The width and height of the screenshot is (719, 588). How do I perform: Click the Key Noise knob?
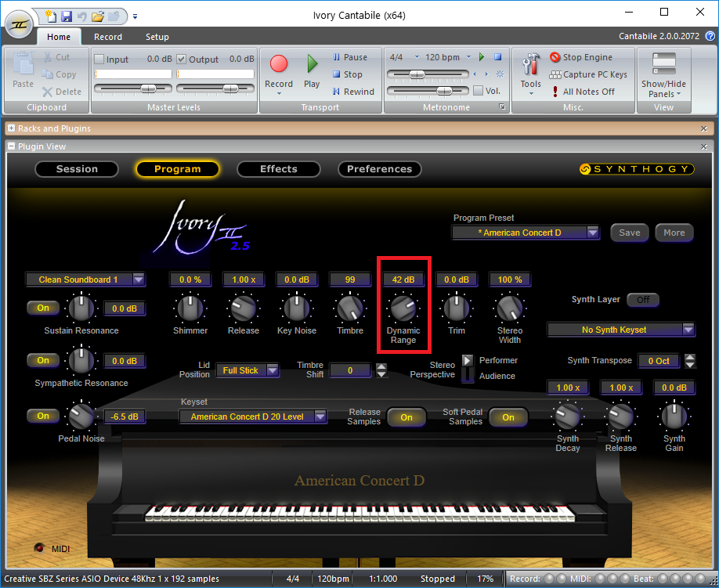coord(297,308)
